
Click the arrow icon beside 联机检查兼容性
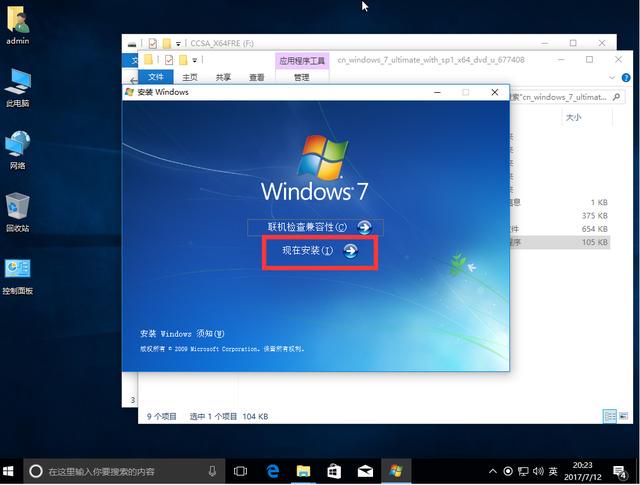click(x=364, y=227)
